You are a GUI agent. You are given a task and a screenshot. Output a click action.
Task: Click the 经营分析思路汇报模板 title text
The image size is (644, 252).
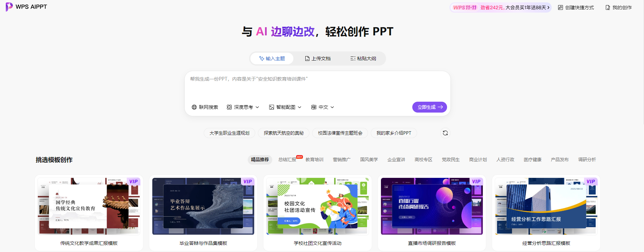(546, 243)
